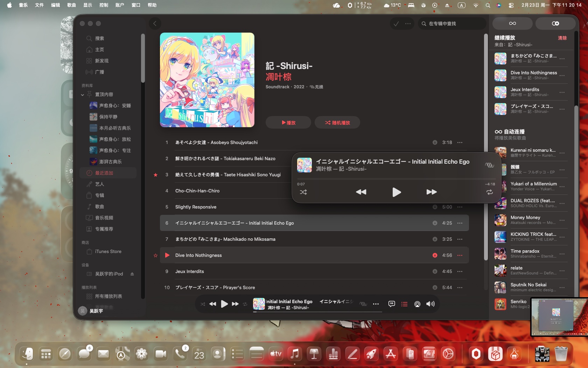Open more options for Money Money in the queue
Image resolution: width=588 pixels, height=368 pixels.
(x=562, y=220)
